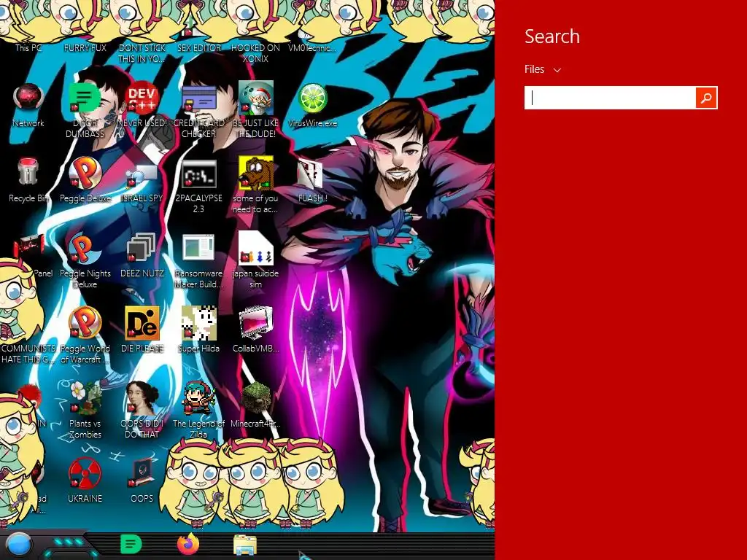The height and width of the screenshot is (560, 747).
Task: Click the 'HOOKED ON XONIX' desktop label
Action: pyautogui.click(x=255, y=53)
